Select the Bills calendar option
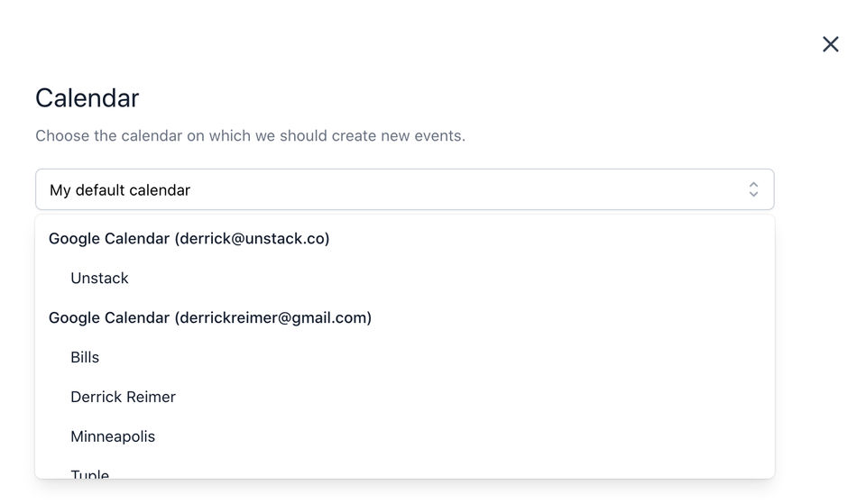866x504 pixels. point(85,357)
